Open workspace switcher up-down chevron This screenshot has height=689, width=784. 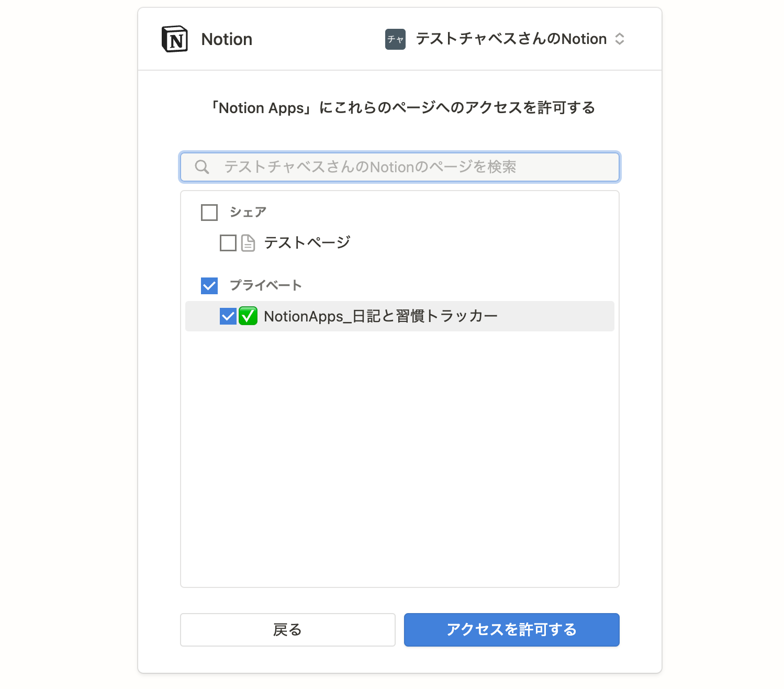tap(620, 39)
